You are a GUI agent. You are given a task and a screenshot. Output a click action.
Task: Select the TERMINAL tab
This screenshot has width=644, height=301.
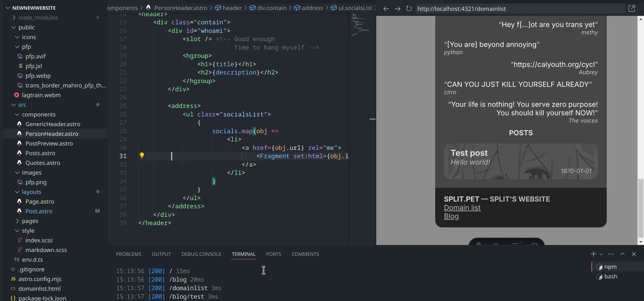tap(243, 254)
